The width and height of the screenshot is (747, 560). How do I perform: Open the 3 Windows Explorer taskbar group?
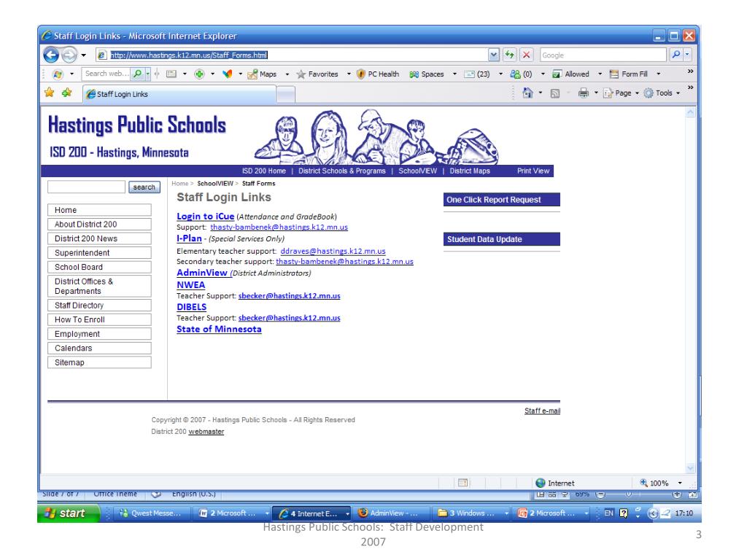coord(472,513)
